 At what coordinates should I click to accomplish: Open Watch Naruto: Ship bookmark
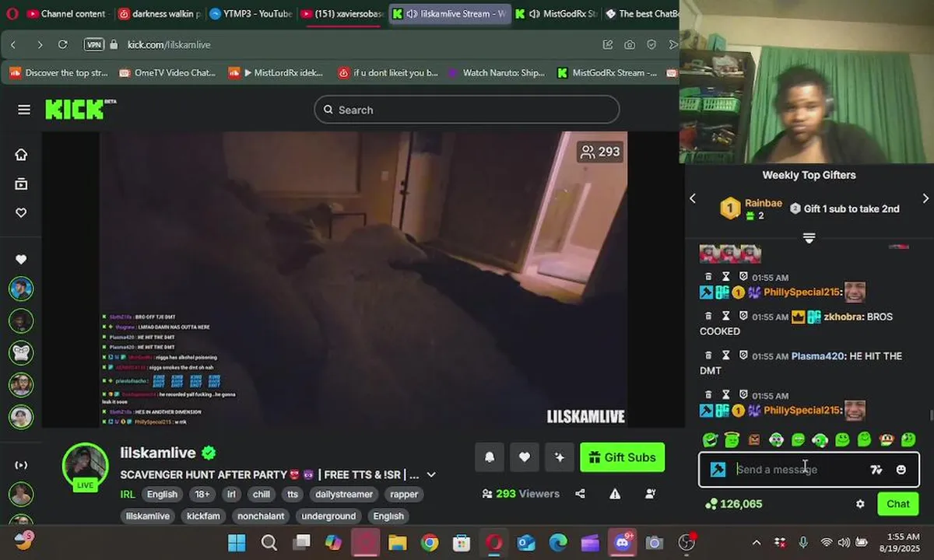pos(497,73)
